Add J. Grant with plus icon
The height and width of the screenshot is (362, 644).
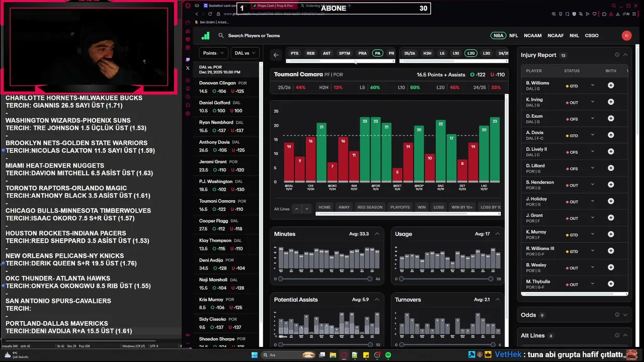pos(611,218)
